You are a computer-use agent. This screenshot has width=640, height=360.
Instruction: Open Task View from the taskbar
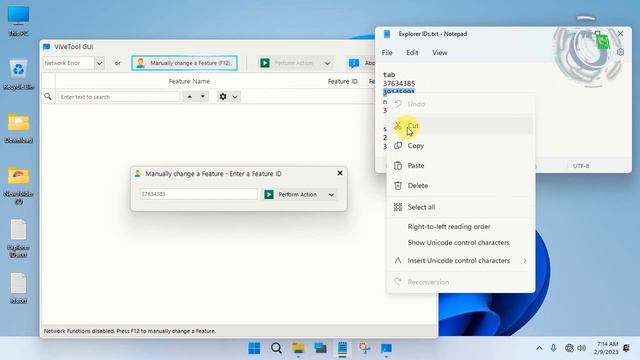pyautogui.click(x=320, y=348)
